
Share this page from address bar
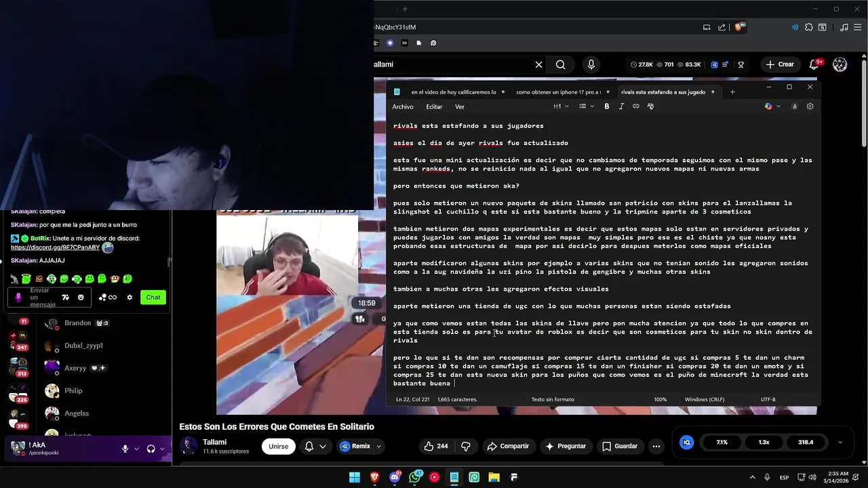pyautogui.click(x=722, y=27)
